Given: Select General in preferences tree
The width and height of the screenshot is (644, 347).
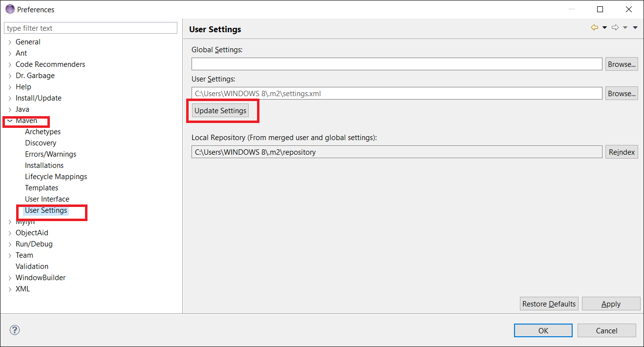Looking at the screenshot, I should click(x=28, y=42).
